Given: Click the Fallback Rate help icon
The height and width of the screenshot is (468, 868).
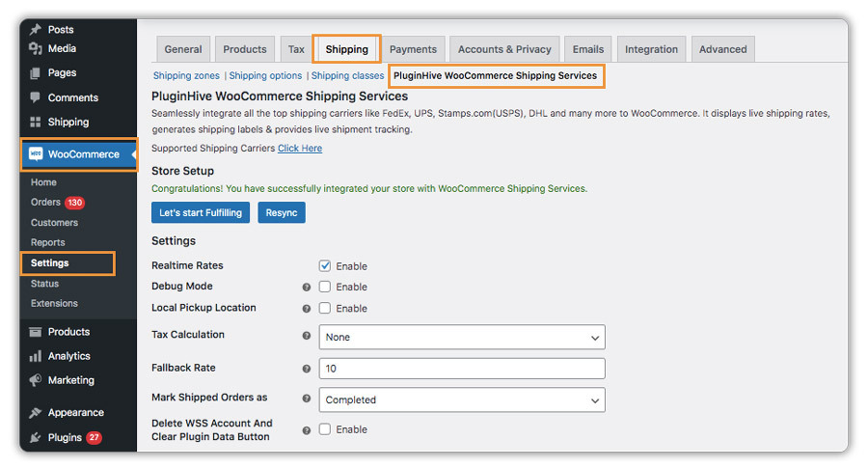Looking at the screenshot, I should click(306, 369).
